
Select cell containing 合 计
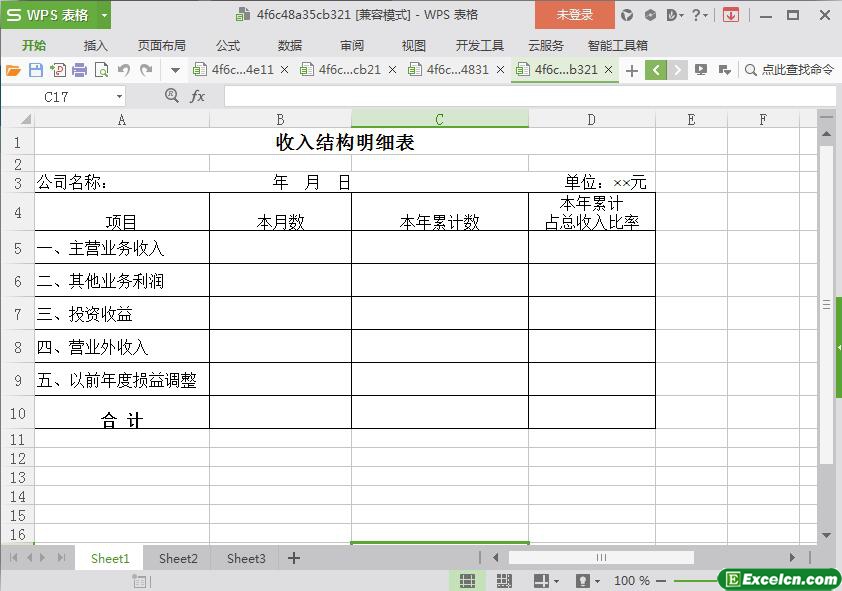122,413
